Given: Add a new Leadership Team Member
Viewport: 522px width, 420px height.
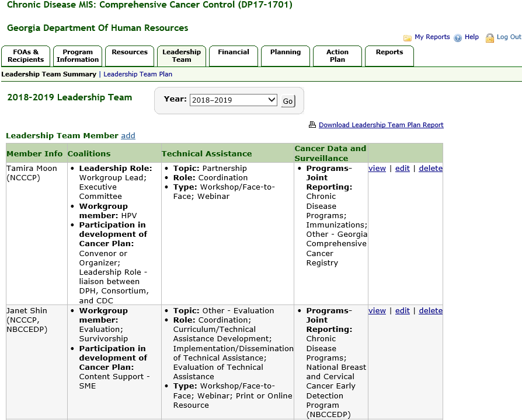Looking at the screenshot, I should pyautogui.click(x=128, y=136).
